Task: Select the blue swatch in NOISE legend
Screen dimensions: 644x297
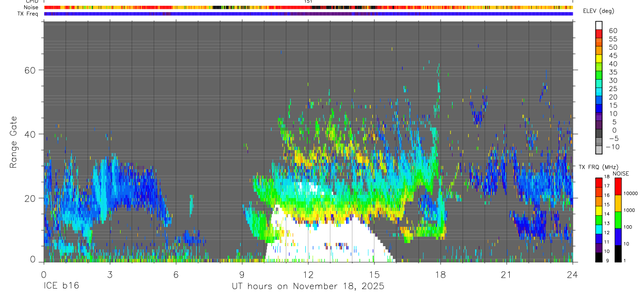Action: pos(618,237)
